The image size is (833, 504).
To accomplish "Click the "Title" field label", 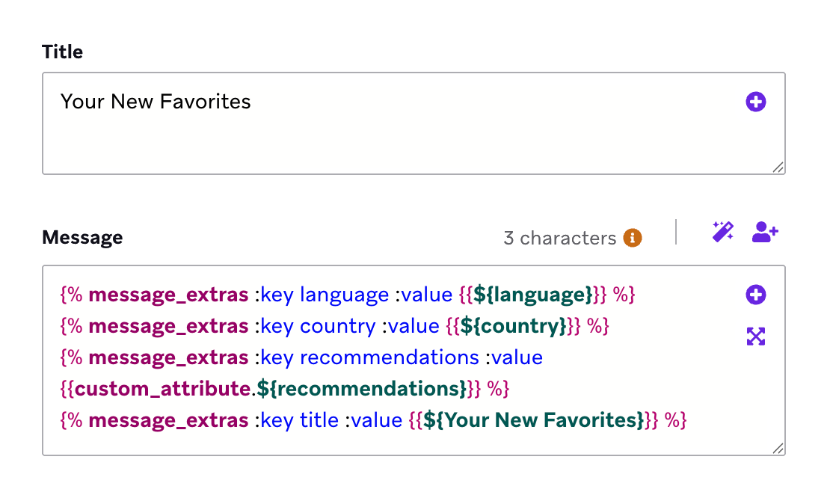I will tap(63, 52).
